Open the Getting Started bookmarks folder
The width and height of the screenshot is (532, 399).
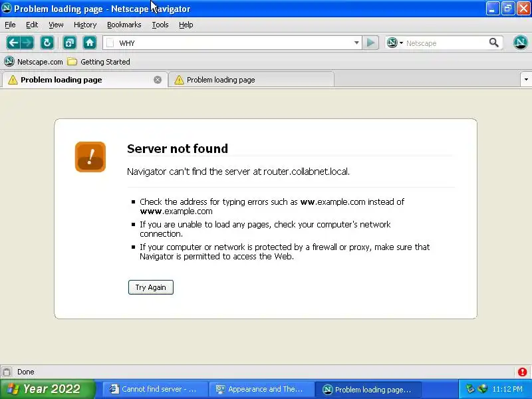(98, 62)
